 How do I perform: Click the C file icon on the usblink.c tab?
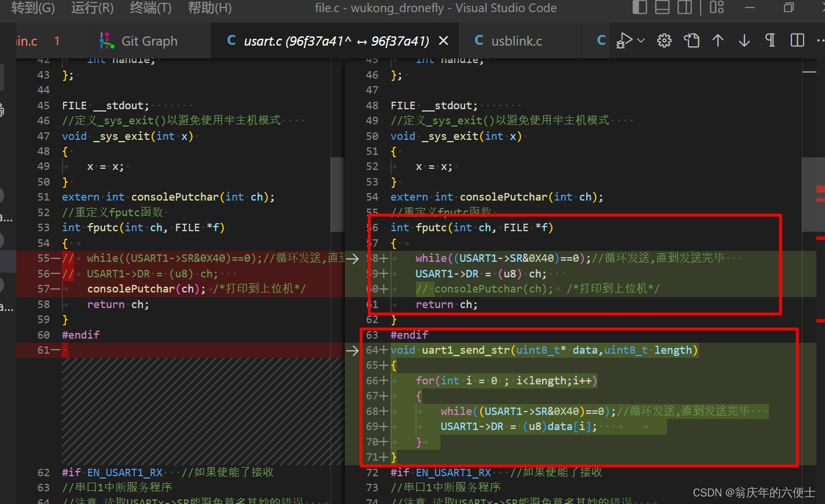point(478,40)
